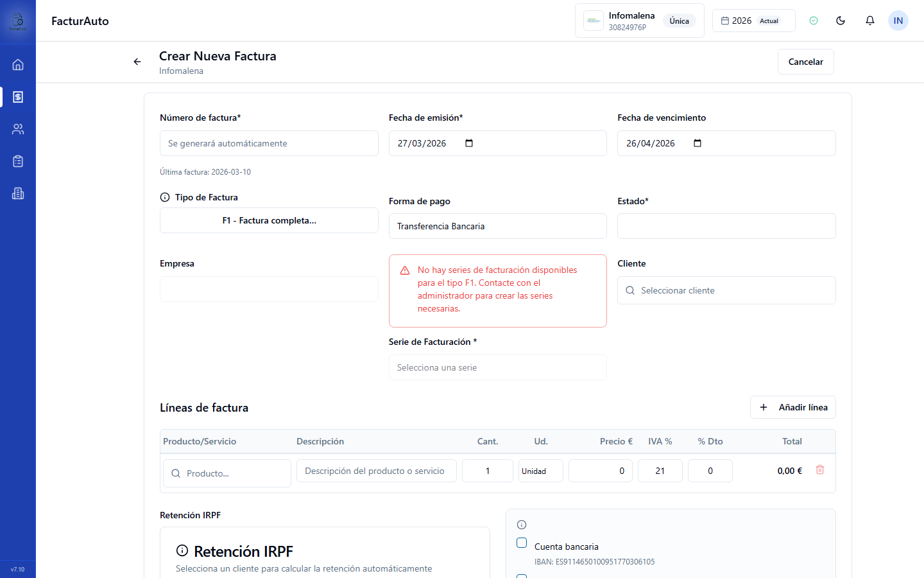Open the clients icon in sidebar
This screenshot has width=924, height=578.
[18, 129]
